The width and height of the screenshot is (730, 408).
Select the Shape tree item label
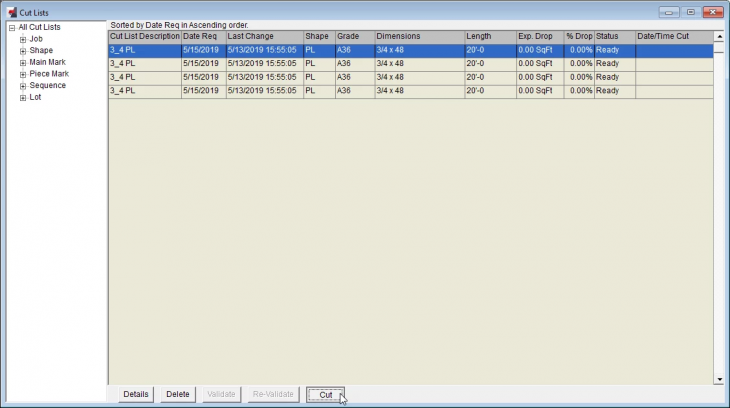click(x=41, y=50)
